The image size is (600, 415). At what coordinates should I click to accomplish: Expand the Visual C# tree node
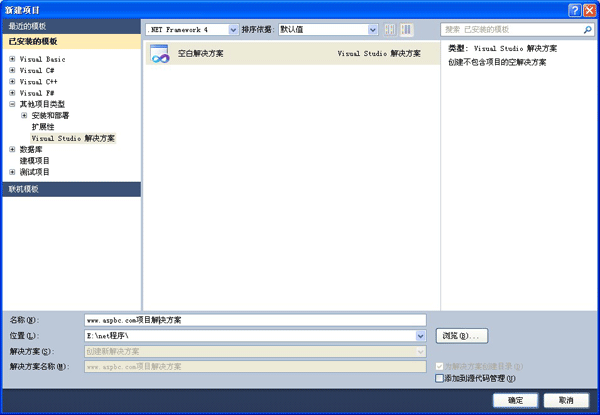pyautogui.click(x=12, y=70)
